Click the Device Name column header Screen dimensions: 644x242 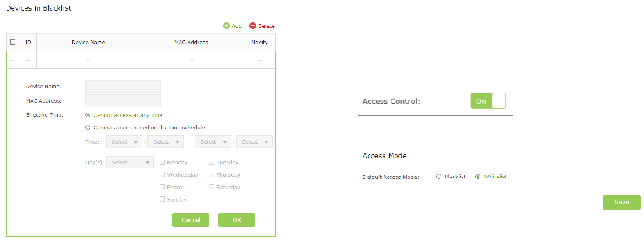[x=89, y=43]
